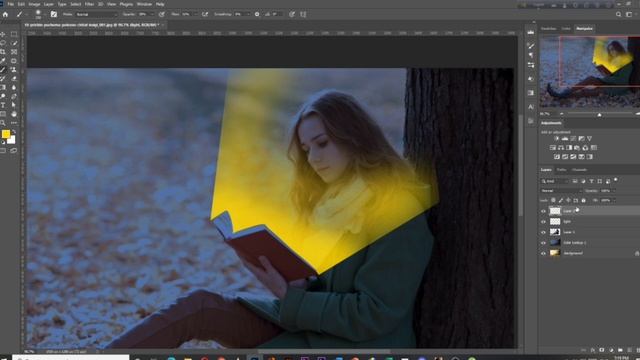640x360 pixels.
Task: Open the Window menu
Action: (x=144, y=4)
